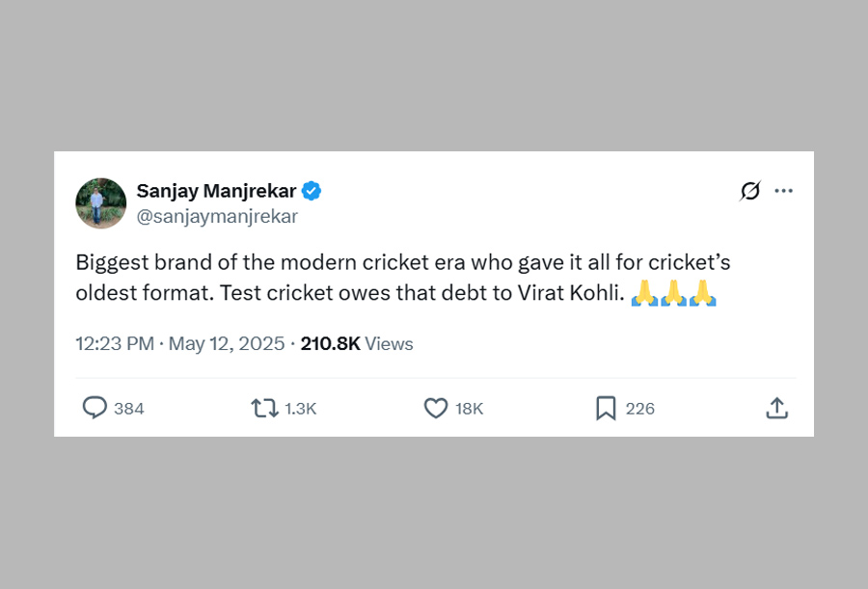Image resolution: width=868 pixels, height=589 pixels.
Task: Open the @sanjaymanjrekar handle link
Action: click(x=217, y=217)
